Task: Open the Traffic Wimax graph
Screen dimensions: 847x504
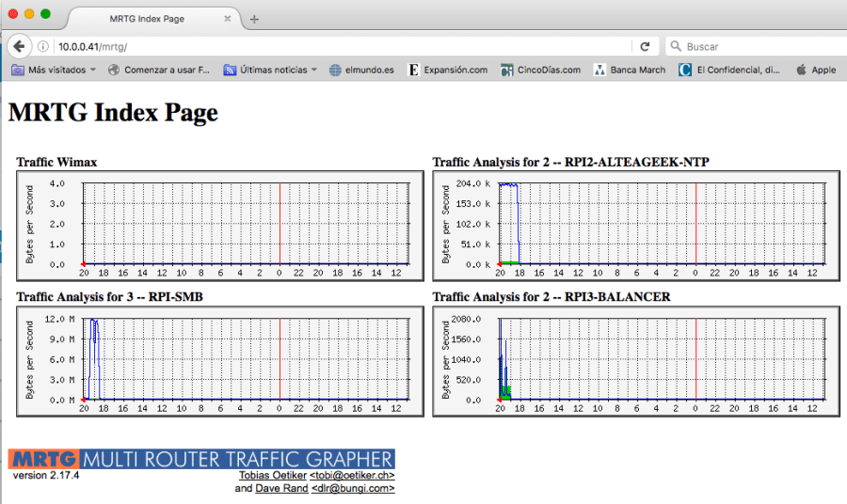Action: (216, 226)
